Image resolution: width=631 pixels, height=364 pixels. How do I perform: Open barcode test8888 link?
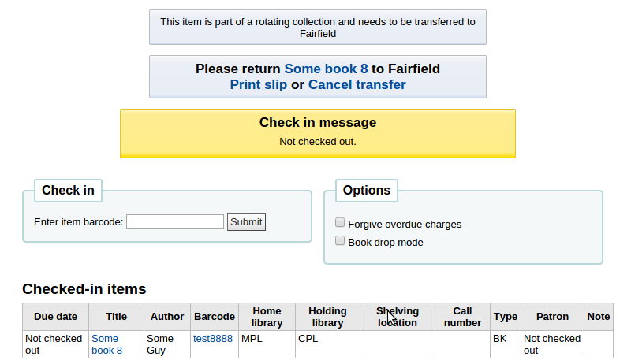(x=213, y=339)
